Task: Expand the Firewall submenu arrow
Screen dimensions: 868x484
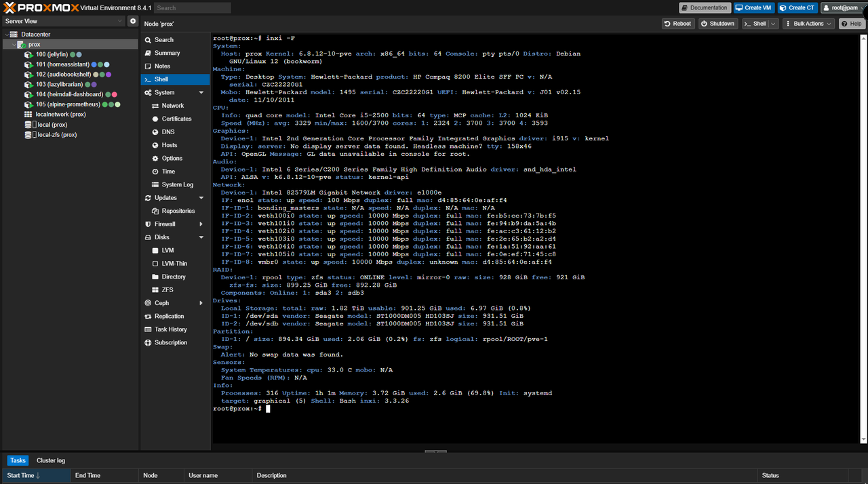Action: [x=201, y=224]
